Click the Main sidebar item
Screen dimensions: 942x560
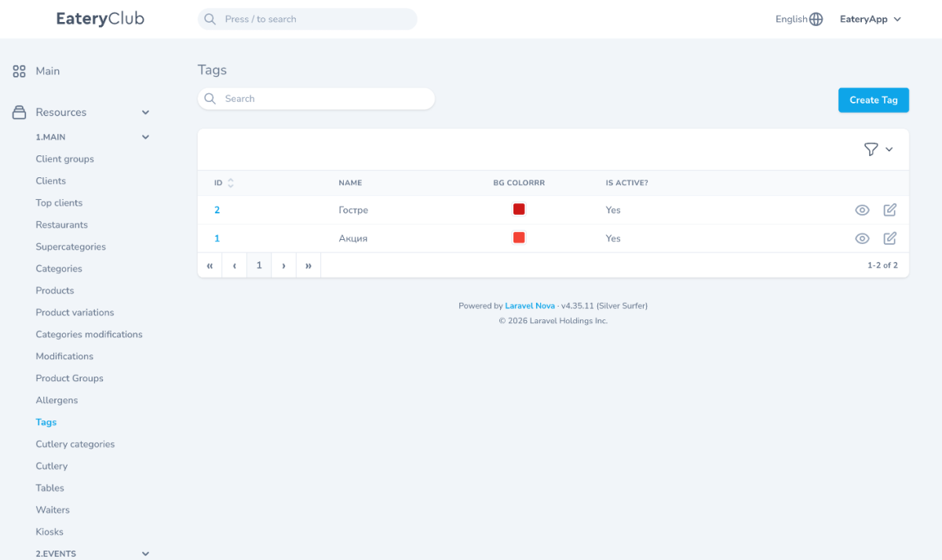point(48,71)
